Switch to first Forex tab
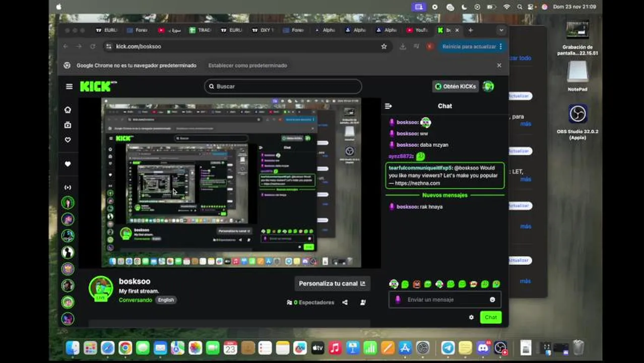This screenshot has width=644, height=363. [x=137, y=30]
